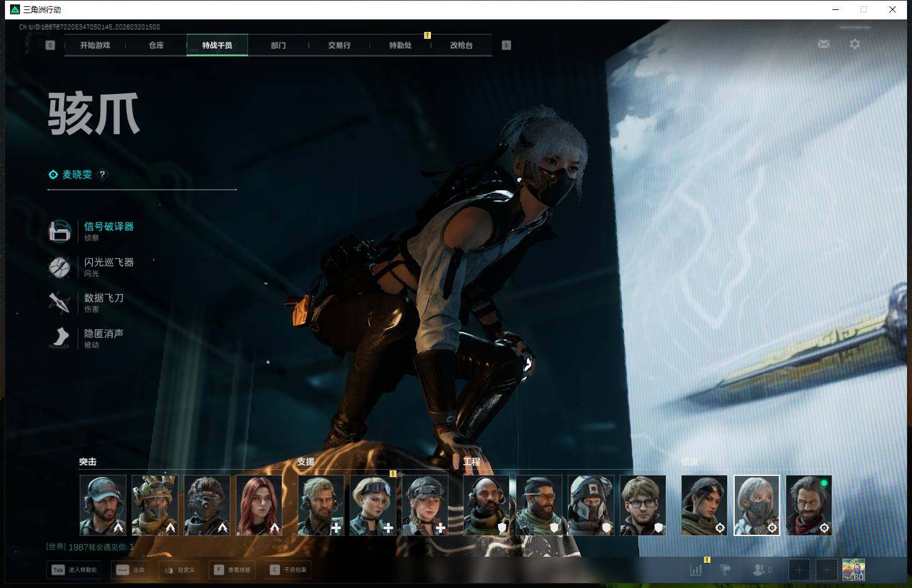Open the 改枪台 tab

click(461, 45)
